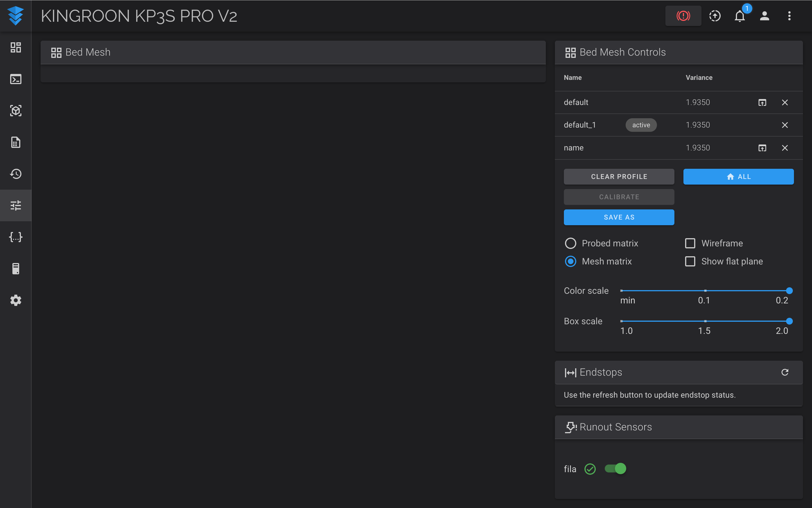
Task: Set Color scale slider to 0.1 tick
Action: click(705, 291)
